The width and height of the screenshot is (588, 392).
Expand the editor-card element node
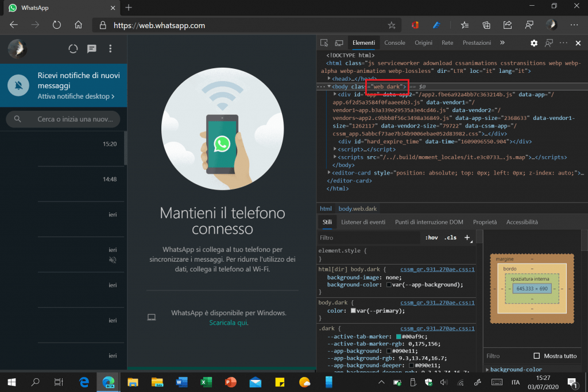pos(330,173)
